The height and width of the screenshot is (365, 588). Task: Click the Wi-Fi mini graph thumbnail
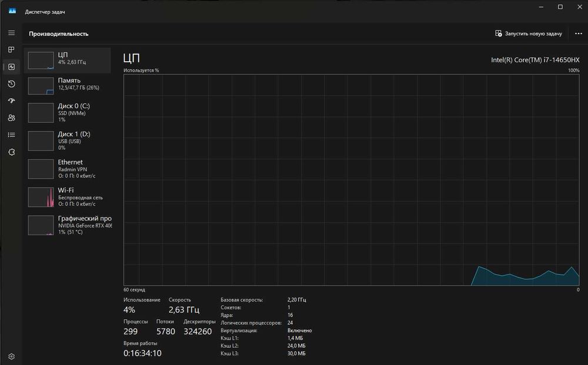pos(41,197)
